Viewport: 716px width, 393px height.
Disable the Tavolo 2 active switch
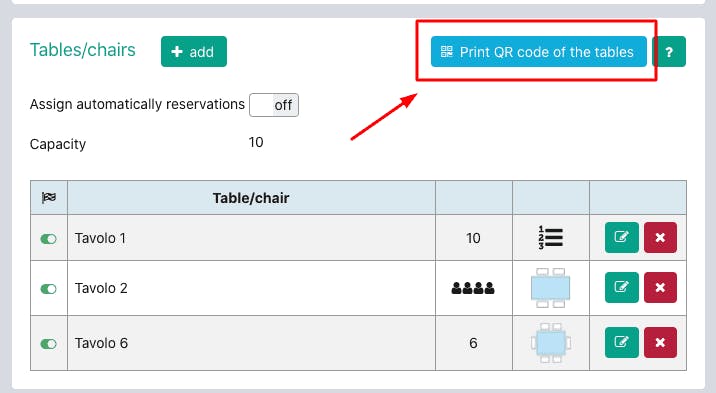click(48, 289)
